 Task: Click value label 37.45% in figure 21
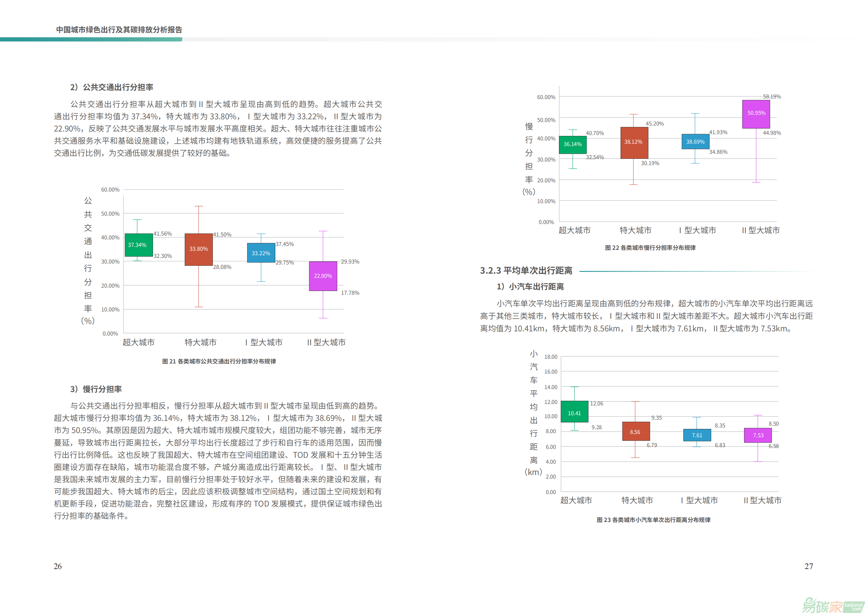coord(285,244)
